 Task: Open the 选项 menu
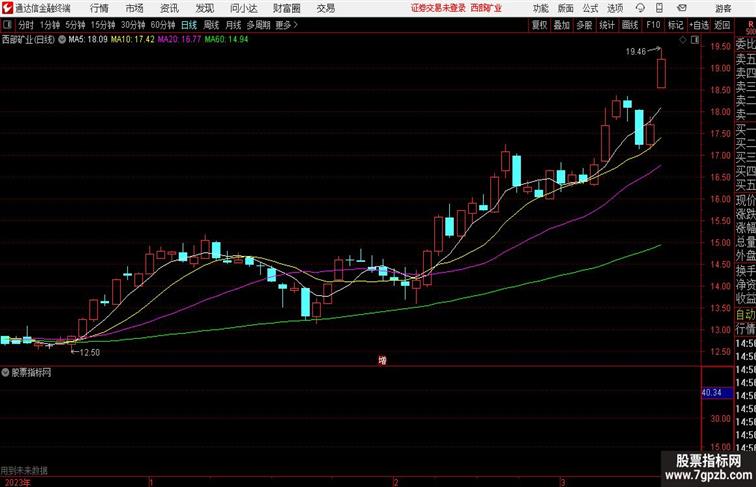click(615, 8)
